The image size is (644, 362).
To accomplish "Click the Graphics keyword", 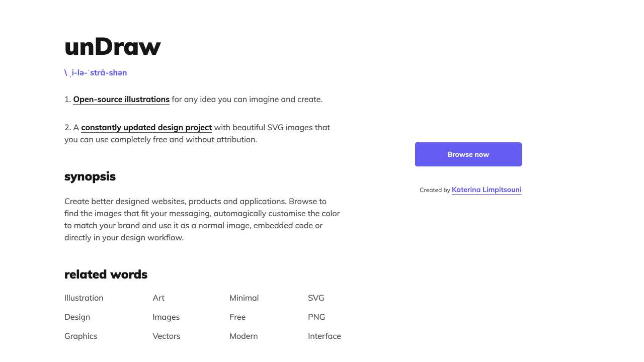I will (x=80, y=336).
